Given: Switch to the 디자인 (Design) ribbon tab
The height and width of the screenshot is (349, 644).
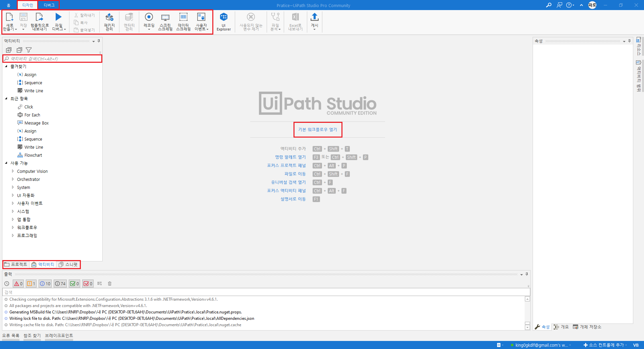Looking at the screenshot, I should (28, 5).
